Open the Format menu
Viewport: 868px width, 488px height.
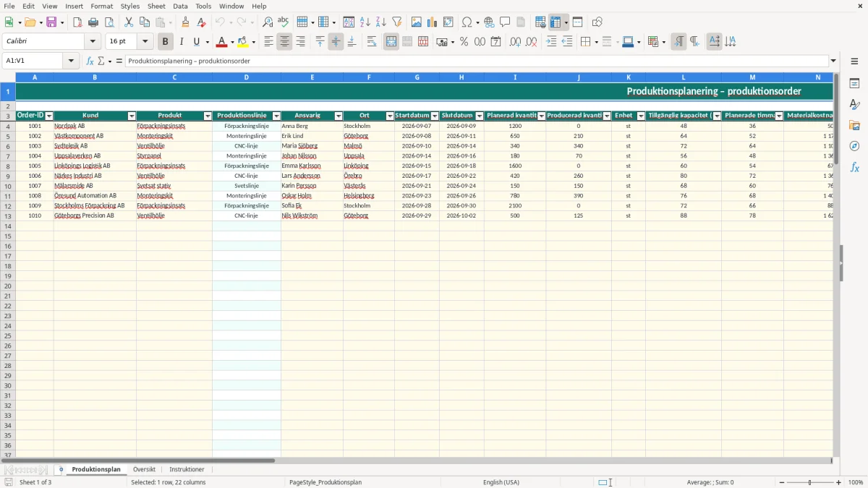click(x=101, y=6)
